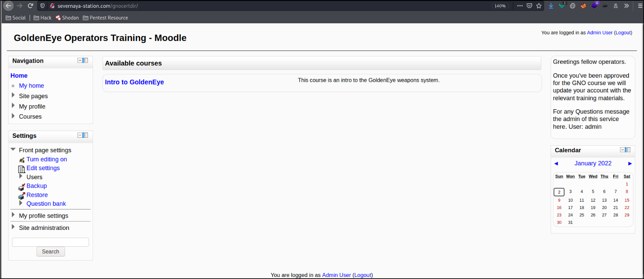This screenshot has height=279, width=644.
Task: Open the Hack bookmarks folder
Action: 43,18
